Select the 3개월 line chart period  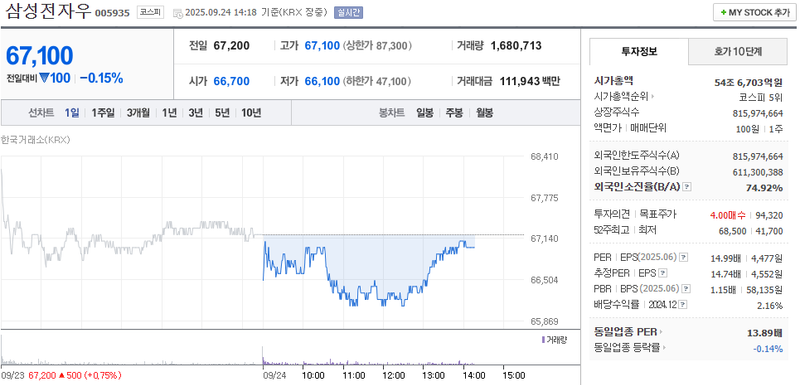pos(138,113)
